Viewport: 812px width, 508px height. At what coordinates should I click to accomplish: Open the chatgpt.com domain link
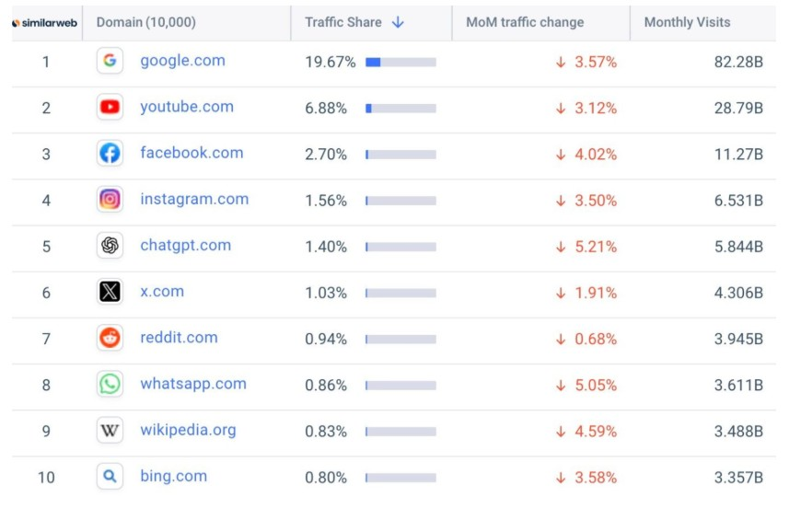pos(185,246)
